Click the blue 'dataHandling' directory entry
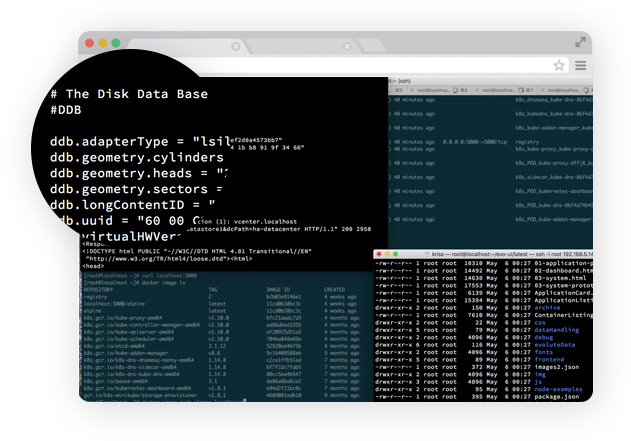Image resolution: width=631 pixels, height=441 pixels. (x=557, y=330)
